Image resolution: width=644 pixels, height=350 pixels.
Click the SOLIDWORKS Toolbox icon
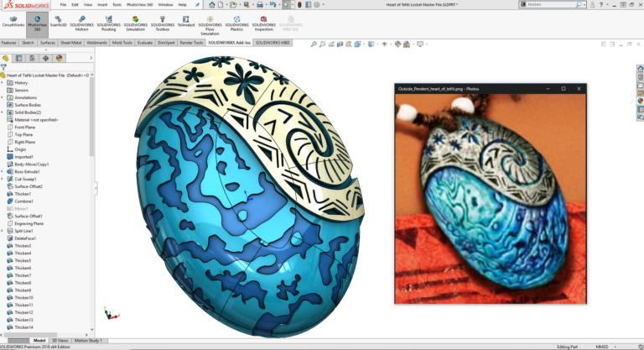(x=163, y=22)
